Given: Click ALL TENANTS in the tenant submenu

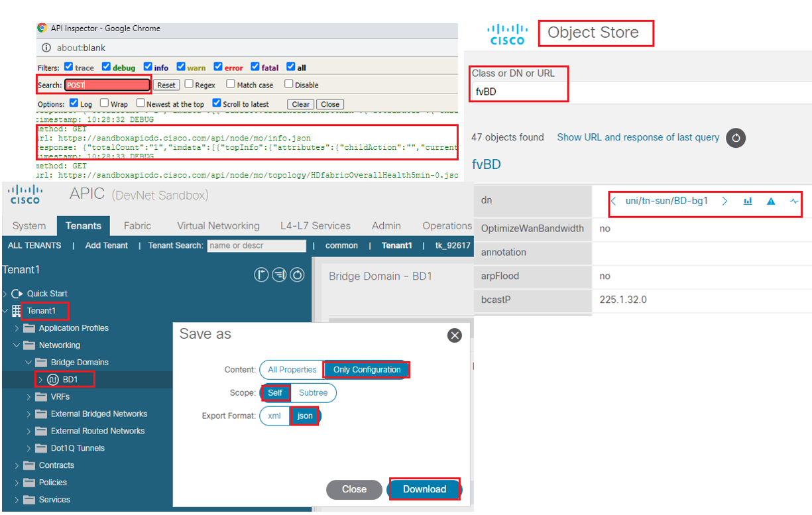Looking at the screenshot, I should coord(34,245).
